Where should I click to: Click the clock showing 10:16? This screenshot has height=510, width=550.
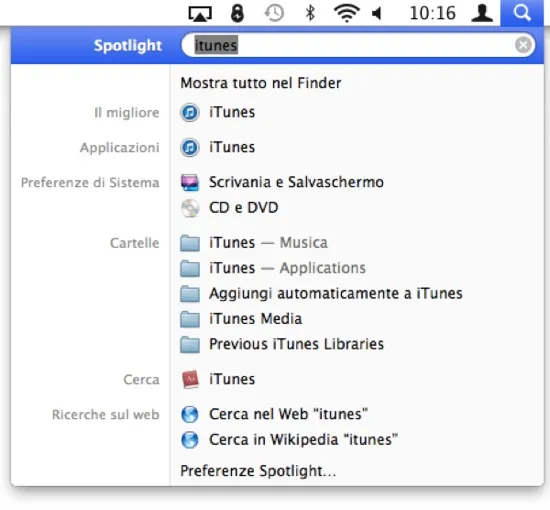pos(432,13)
